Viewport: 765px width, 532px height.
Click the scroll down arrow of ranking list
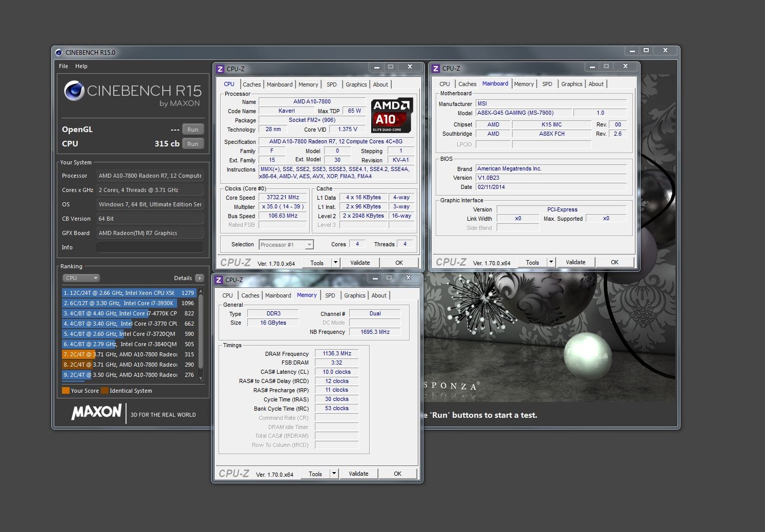(x=201, y=378)
